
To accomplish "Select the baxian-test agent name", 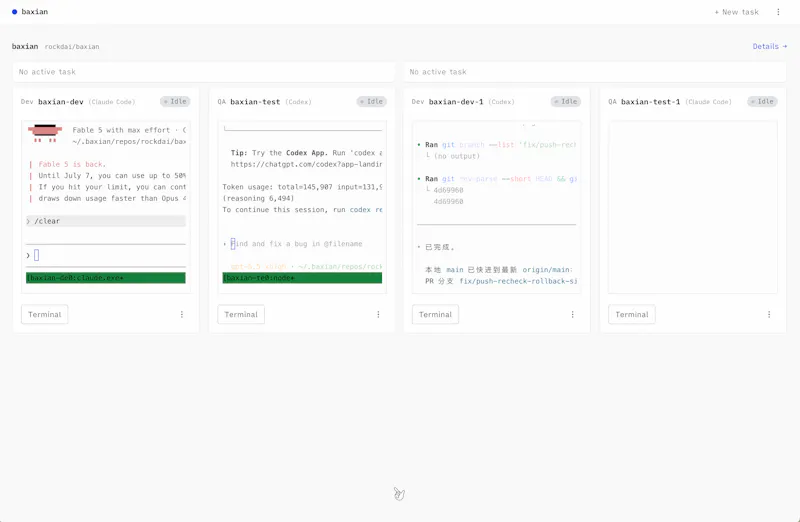I will (x=255, y=102).
